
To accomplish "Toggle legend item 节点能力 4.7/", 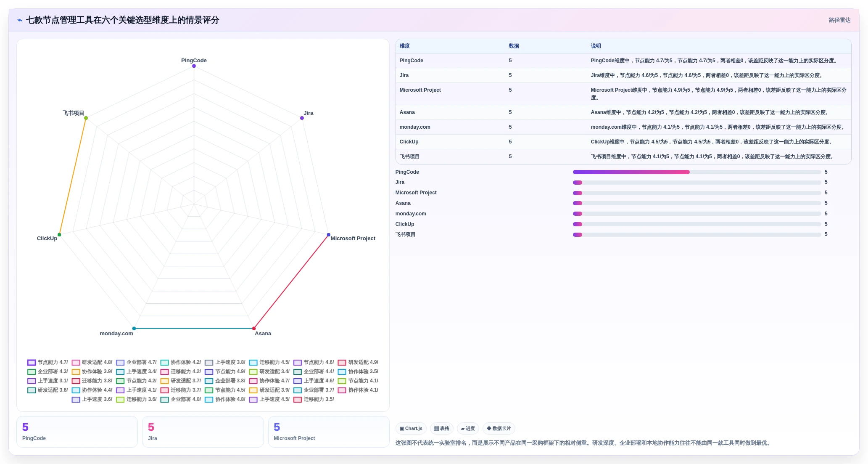I will point(47,363).
